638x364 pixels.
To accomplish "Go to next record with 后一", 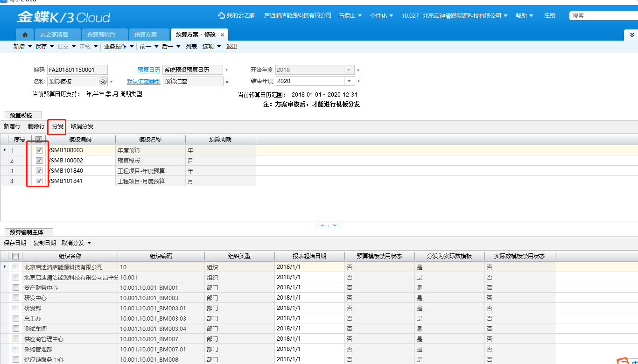I will [167, 47].
